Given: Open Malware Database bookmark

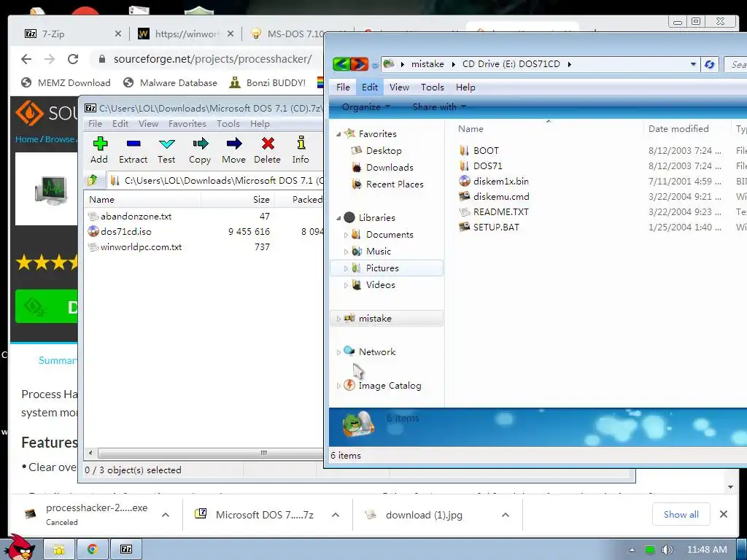Looking at the screenshot, I should pyautogui.click(x=169, y=83).
